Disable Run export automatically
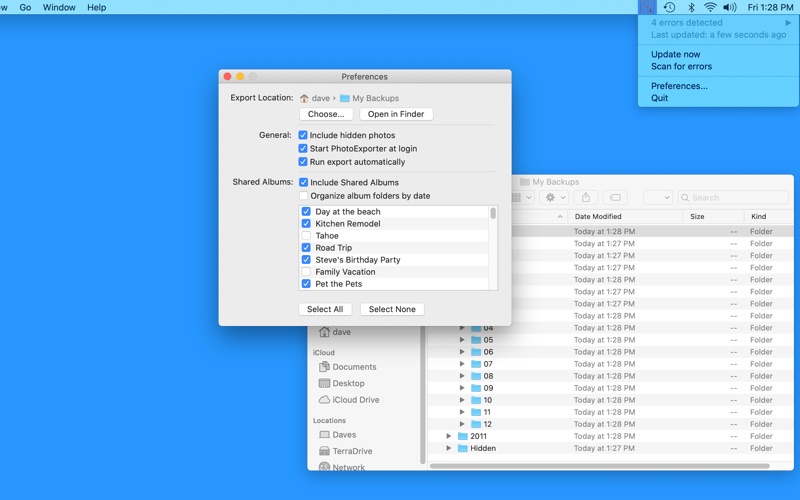Screen dimensions: 800x500 point(303,162)
